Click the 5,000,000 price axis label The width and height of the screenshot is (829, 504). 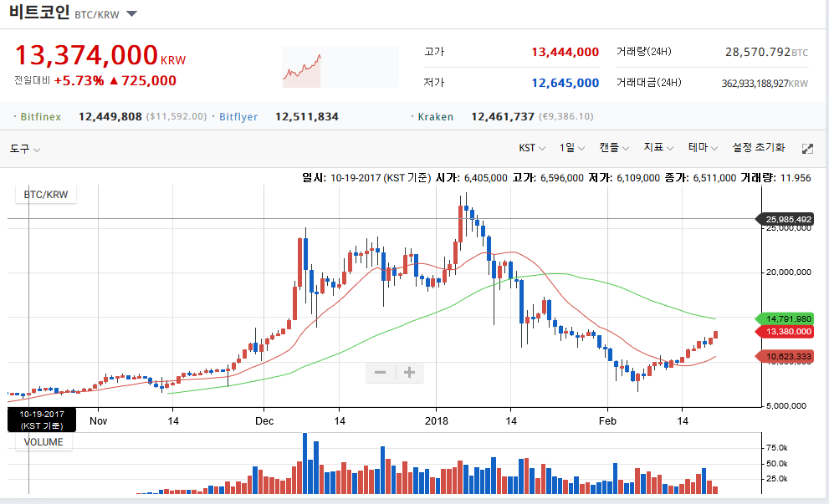(786, 405)
